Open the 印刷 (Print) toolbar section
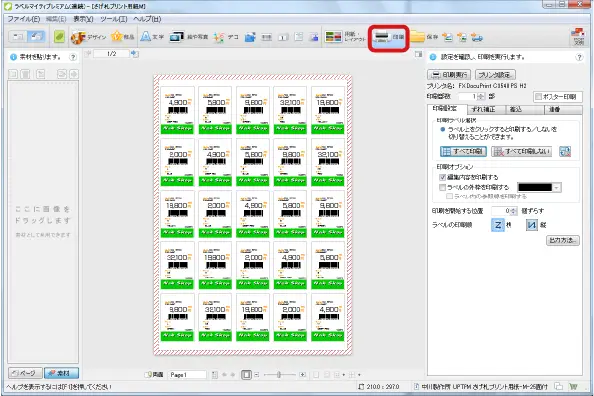Screen dimensions: 594x396 [x=389, y=37]
